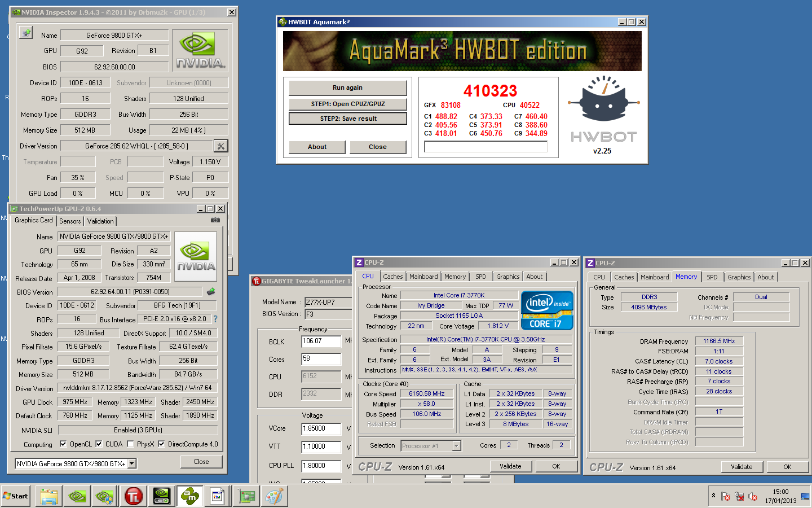Click the NVIDIA logo in GPU-Z
Image resolution: width=812 pixels, height=508 pixels.
pyautogui.click(x=196, y=256)
